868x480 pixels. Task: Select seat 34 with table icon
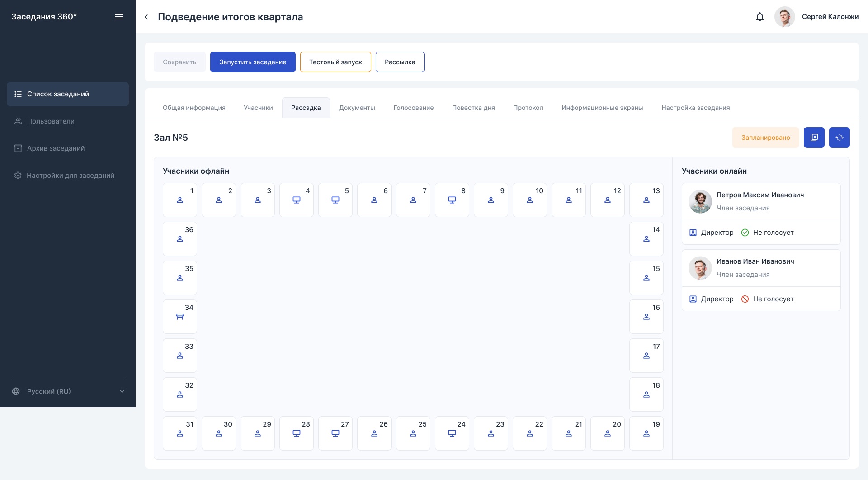[180, 317]
